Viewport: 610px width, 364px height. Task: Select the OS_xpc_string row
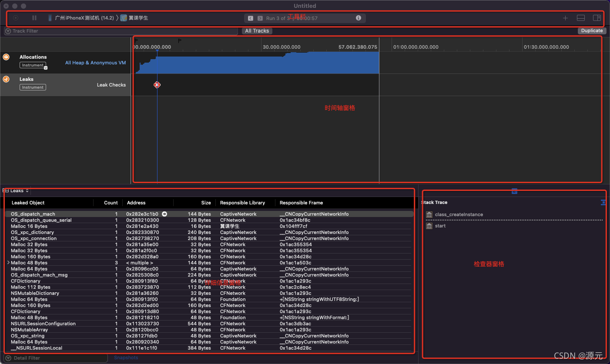click(x=209, y=336)
